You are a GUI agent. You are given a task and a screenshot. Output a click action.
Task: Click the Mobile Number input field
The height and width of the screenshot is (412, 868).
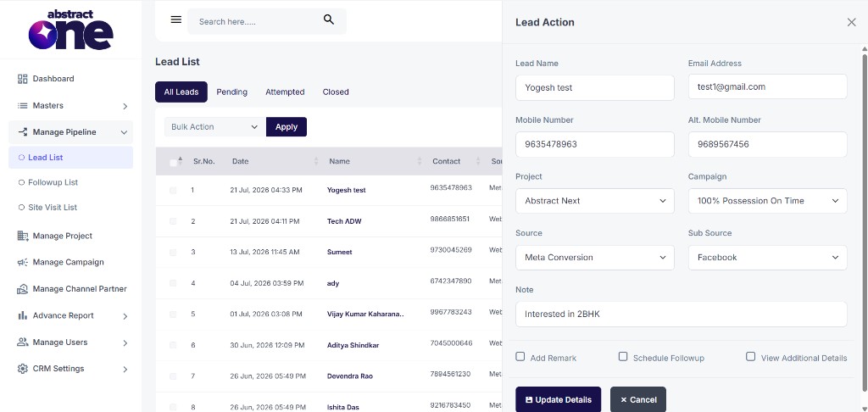(595, 144)
